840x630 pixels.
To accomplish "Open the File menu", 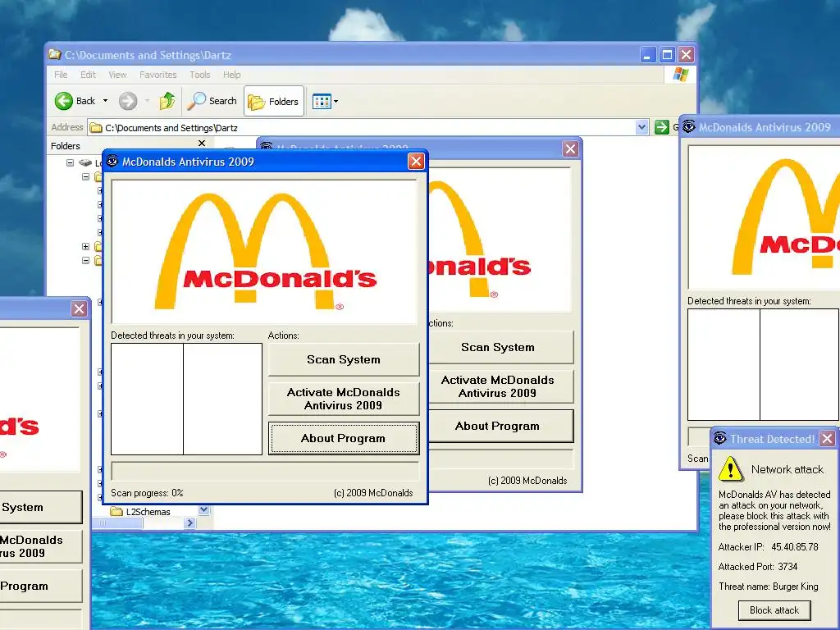I will tap(61, 75).
